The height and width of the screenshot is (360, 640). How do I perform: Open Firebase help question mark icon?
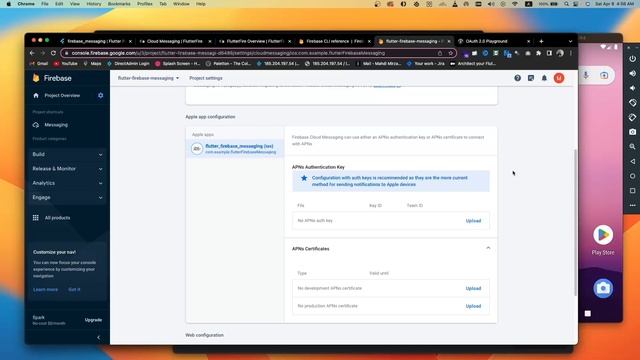(517, 78)
